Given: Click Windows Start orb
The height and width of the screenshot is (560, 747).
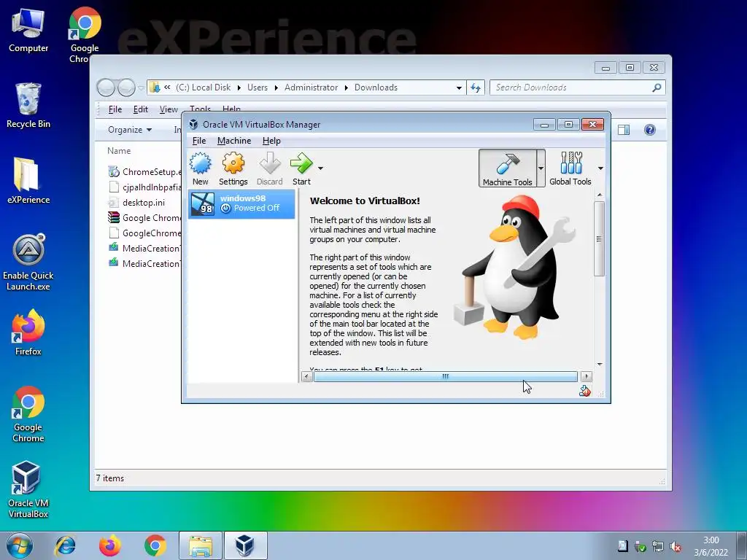Looking at the screenshot, I should point(20,545).
